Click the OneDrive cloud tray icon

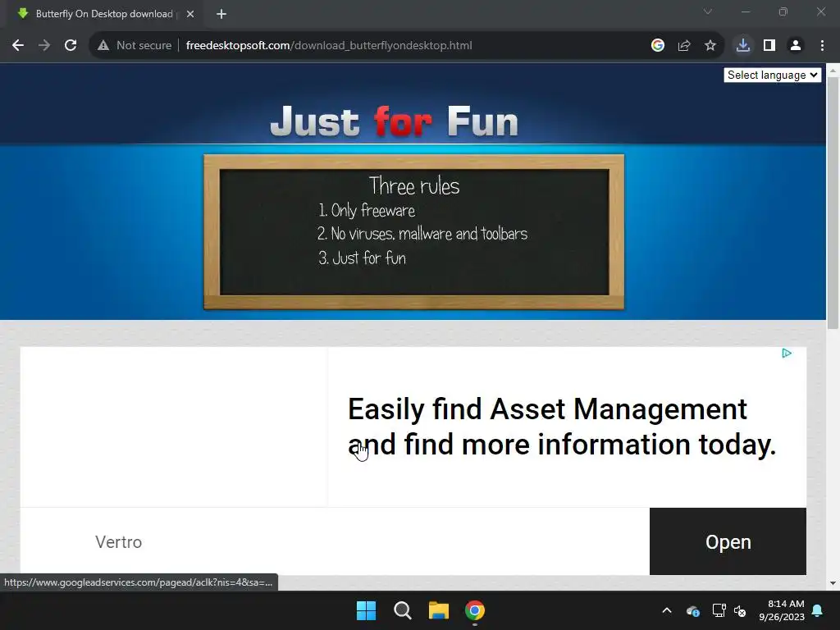[x=692, y=610]
